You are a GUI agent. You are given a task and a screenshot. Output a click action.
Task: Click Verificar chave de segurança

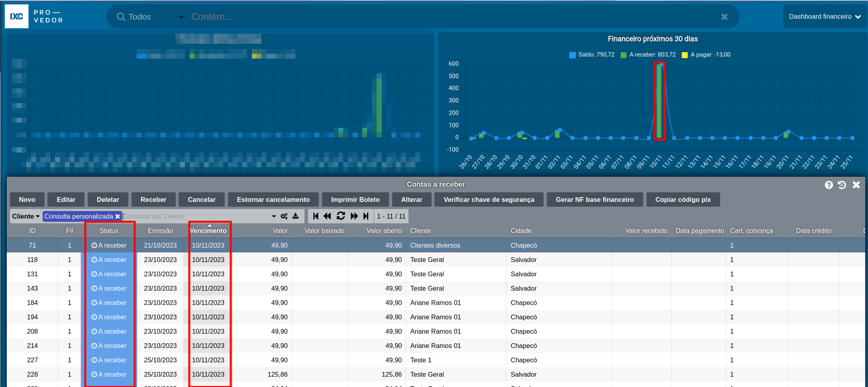[x=489, y=199]
